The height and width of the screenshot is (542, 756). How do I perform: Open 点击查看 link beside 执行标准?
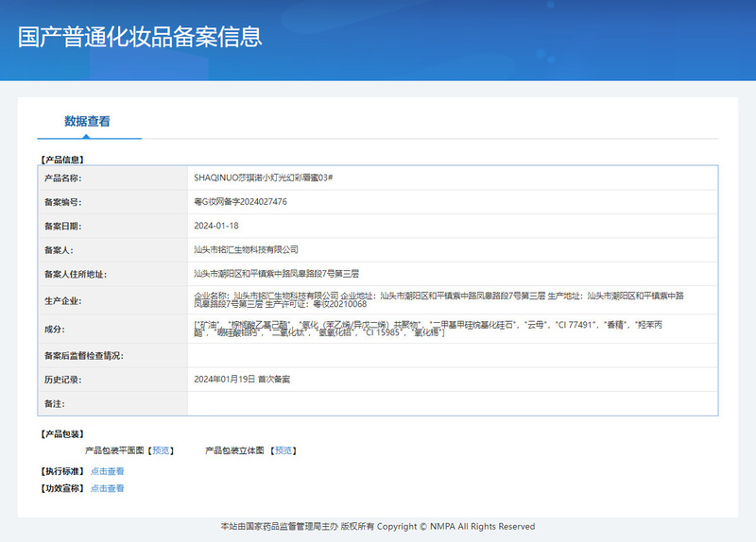tap(108, 471)
